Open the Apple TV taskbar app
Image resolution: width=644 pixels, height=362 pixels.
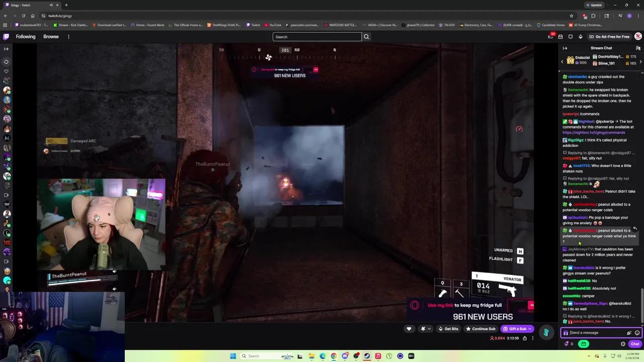(x=411, y=356)
